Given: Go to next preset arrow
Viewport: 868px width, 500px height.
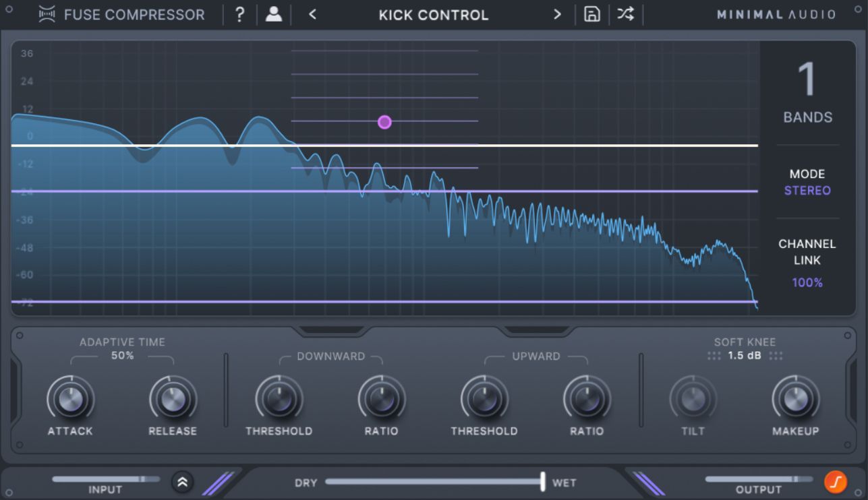Looking at the screenshot, I should coord(557,14).
